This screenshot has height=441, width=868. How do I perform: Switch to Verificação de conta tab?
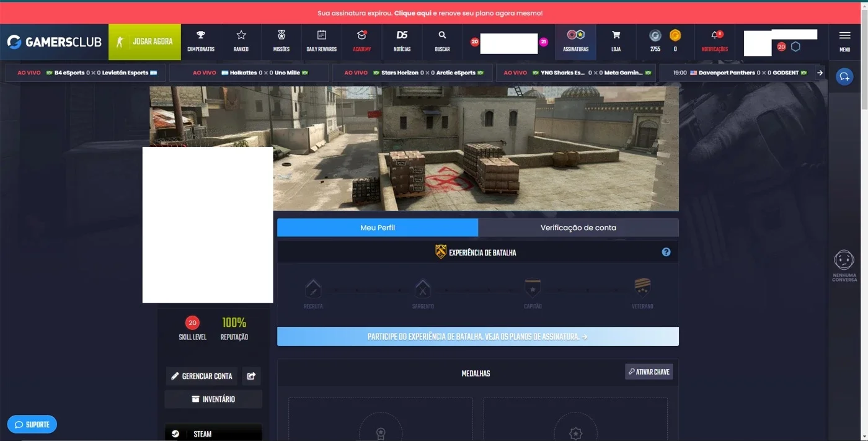tap(578, 228)
